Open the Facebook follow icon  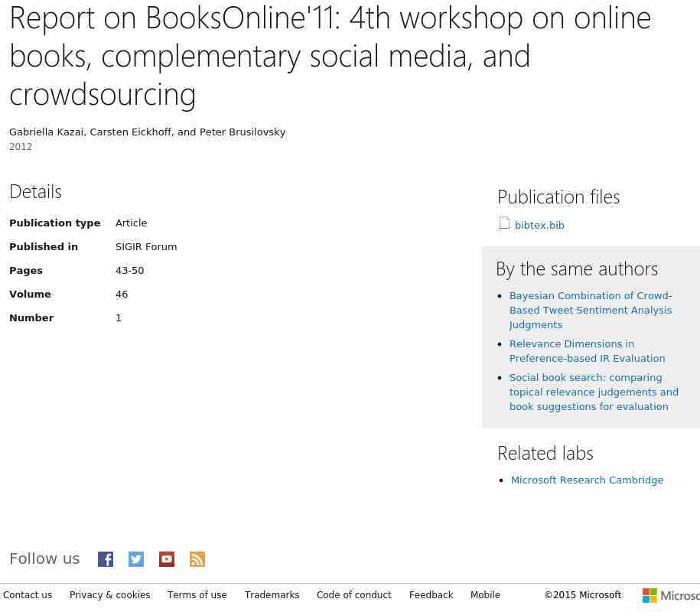106,559
